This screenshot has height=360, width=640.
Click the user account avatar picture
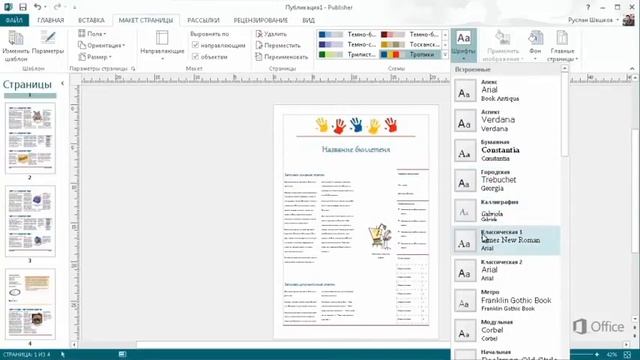pyautogui.click(x=629, y=20)
